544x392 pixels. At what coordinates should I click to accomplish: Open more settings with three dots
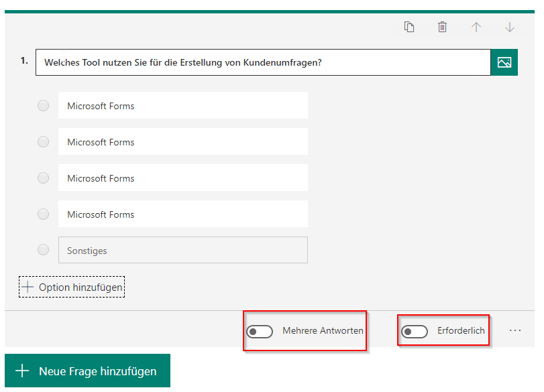click(515, 330)
